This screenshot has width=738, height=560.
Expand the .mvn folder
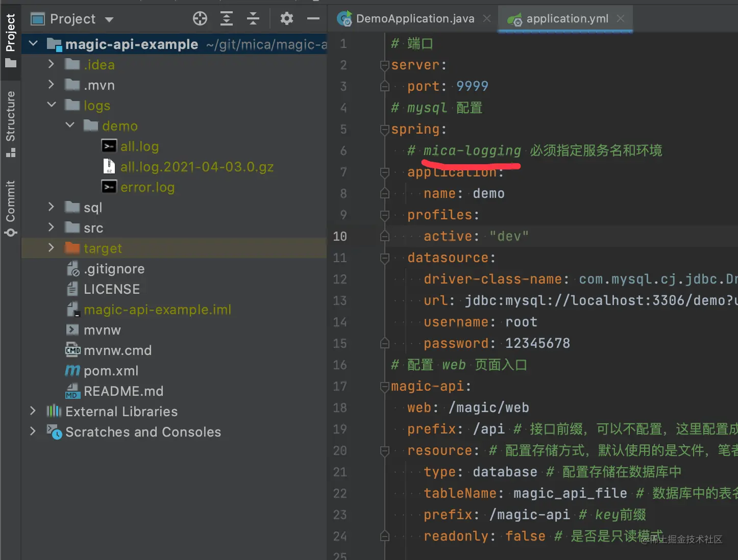point(51,84)
